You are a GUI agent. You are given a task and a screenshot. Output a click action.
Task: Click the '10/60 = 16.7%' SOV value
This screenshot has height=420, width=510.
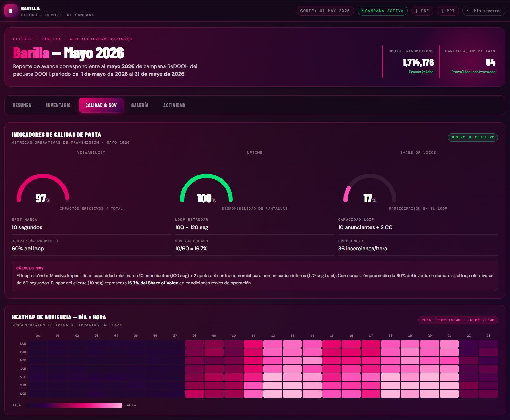click(191, 249)
